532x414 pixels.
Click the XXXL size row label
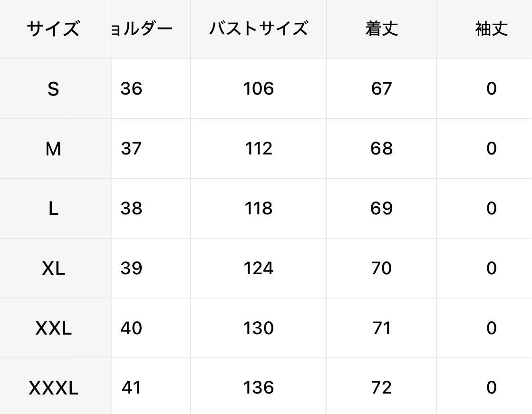point(53,388)
